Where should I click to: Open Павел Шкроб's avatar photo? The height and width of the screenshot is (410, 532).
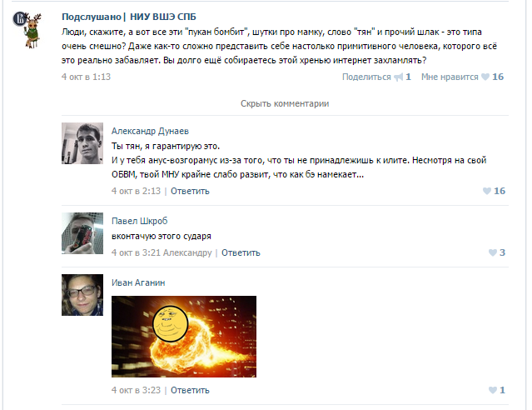click(x=82, y=233)
